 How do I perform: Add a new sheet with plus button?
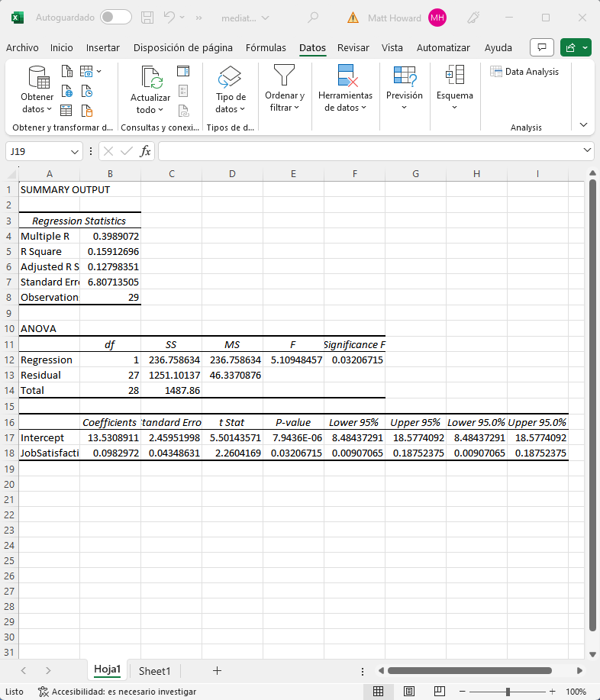(x=217, y=670)
